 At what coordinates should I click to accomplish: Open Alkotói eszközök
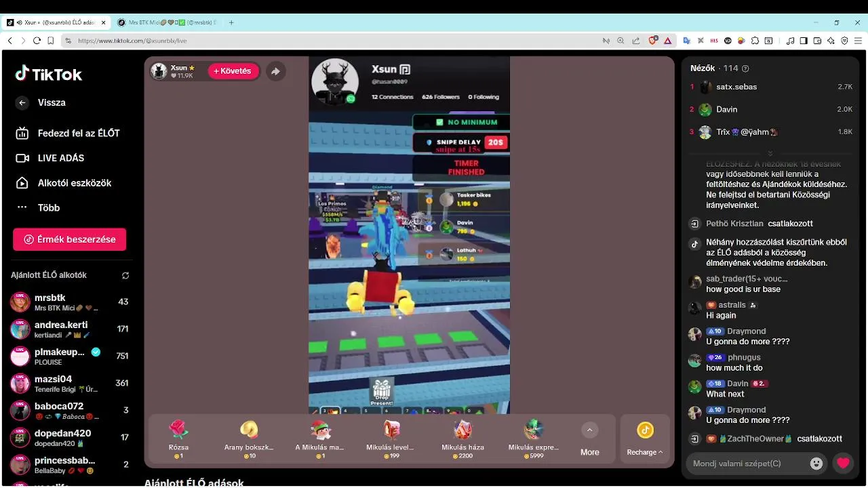[64, 183]
